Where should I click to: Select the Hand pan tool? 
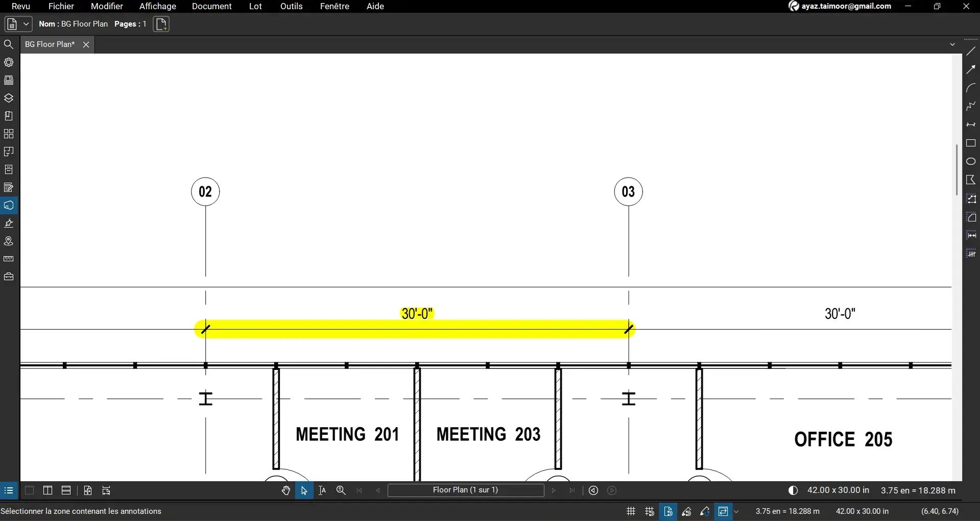pyautogui.click(x=285, y=490)
